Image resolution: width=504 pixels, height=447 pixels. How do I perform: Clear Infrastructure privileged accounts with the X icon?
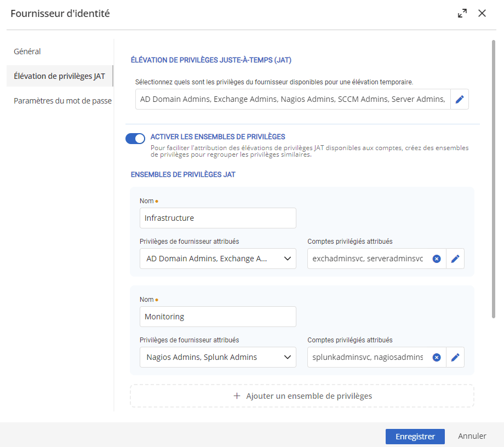click(x=437, y=259)
